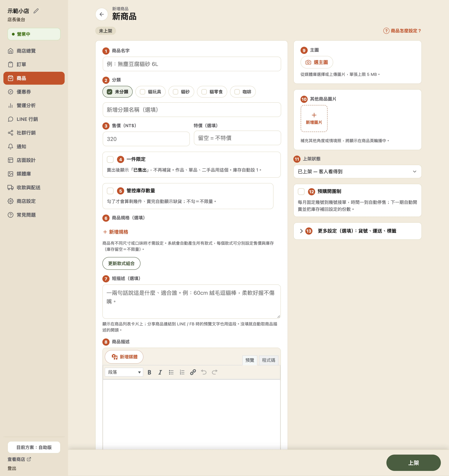Open 商店設定 in the sidebar
Image resolution: width=449 pixels, height=476 pixels.
point(34,201)
